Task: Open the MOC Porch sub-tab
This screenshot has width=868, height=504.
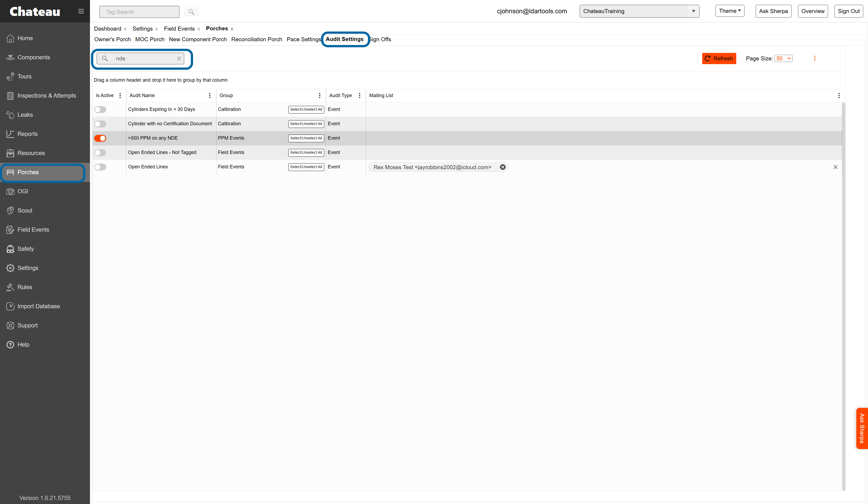Action: [x=150, y=39]
